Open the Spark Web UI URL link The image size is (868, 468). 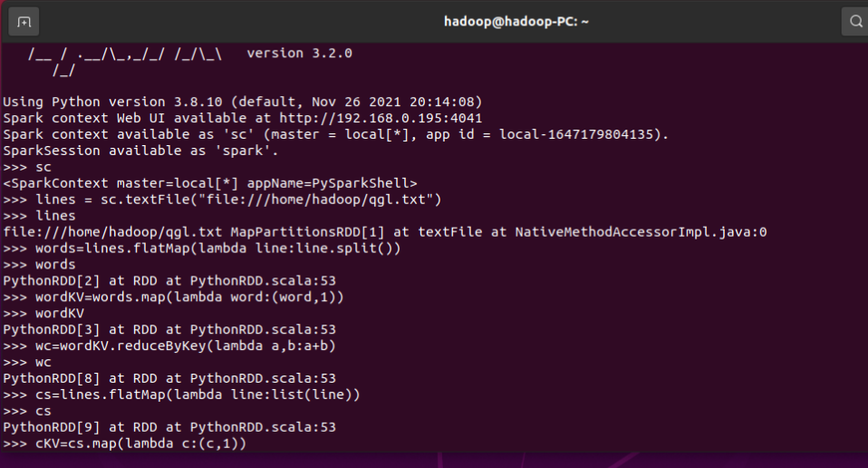pyautogui.click(x=381, y=118)
